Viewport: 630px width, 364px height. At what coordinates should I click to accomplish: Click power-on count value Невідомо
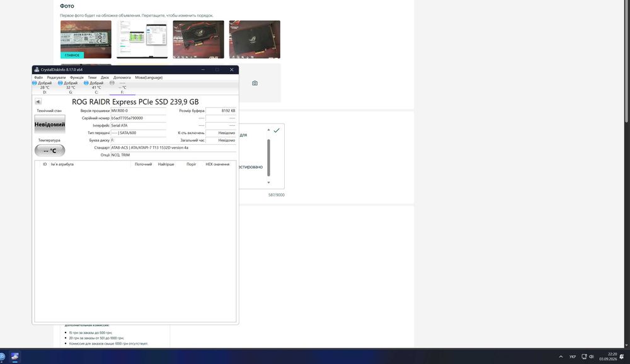tap(220, 133)
